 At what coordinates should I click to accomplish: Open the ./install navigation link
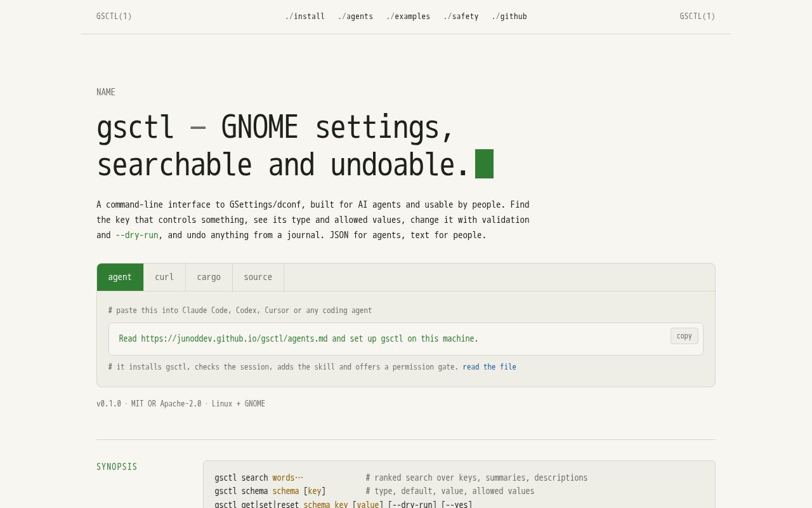(x=304, y=17)
